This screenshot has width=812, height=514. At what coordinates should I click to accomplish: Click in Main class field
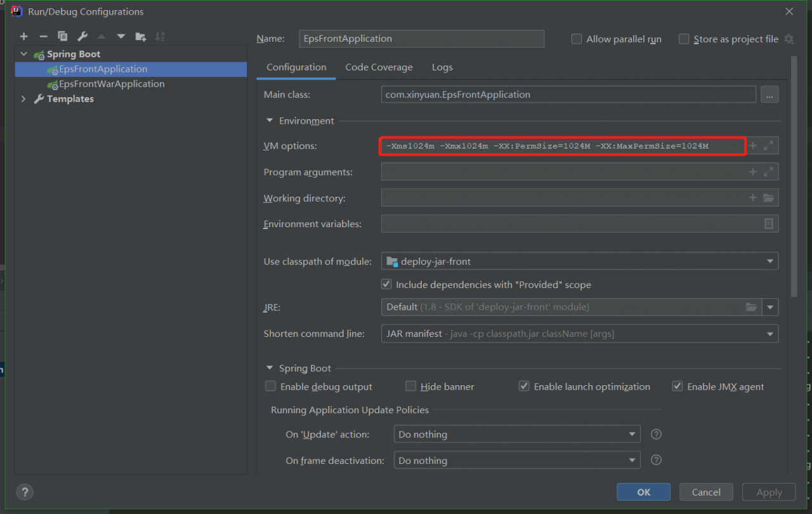pyautogui.click(x=568, y=95)
